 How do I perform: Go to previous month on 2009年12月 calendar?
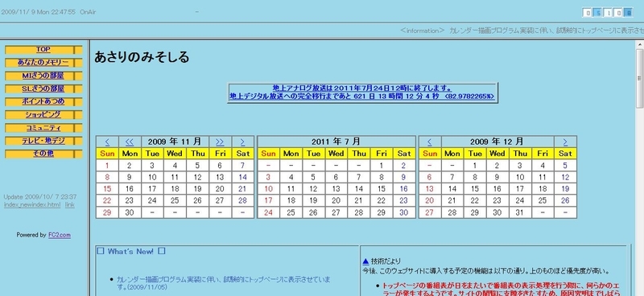(430, 142)
